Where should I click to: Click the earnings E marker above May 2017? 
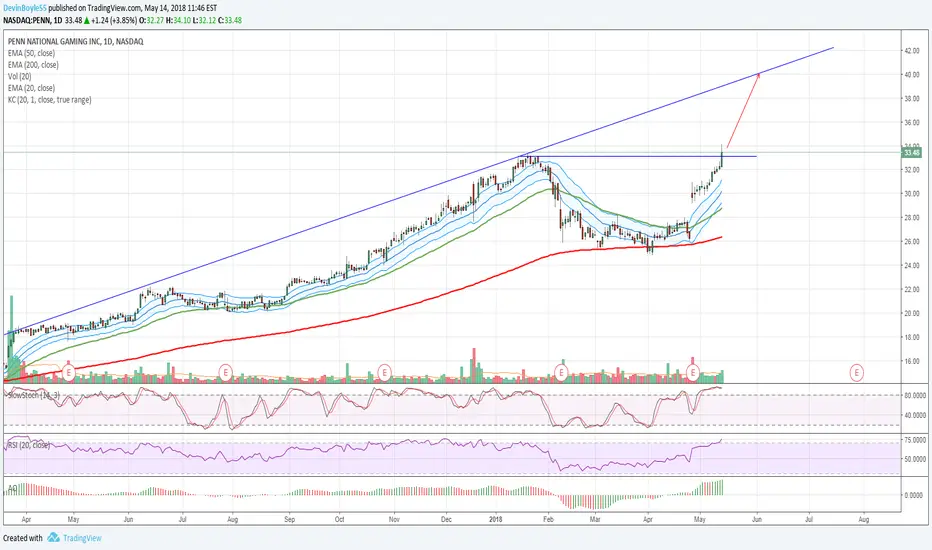pyautogui.click(x=69, y=373)
